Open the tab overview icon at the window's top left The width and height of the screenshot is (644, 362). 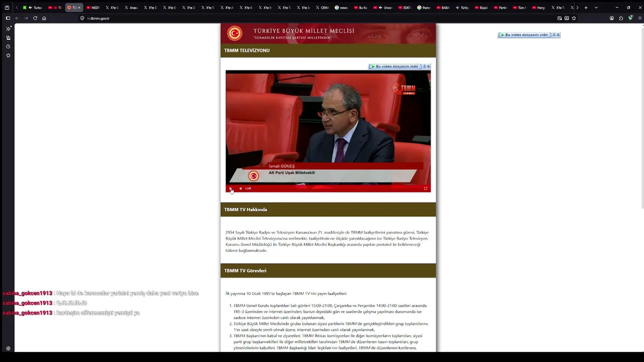tap(7, 8)
